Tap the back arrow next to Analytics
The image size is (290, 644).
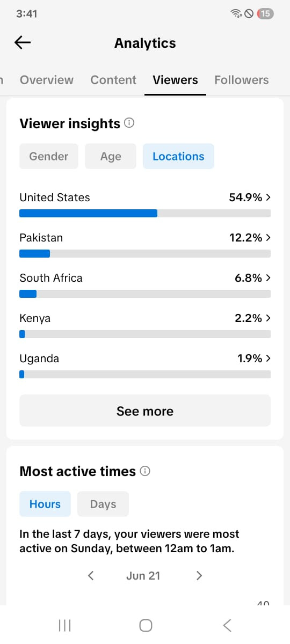pos(23,43)
